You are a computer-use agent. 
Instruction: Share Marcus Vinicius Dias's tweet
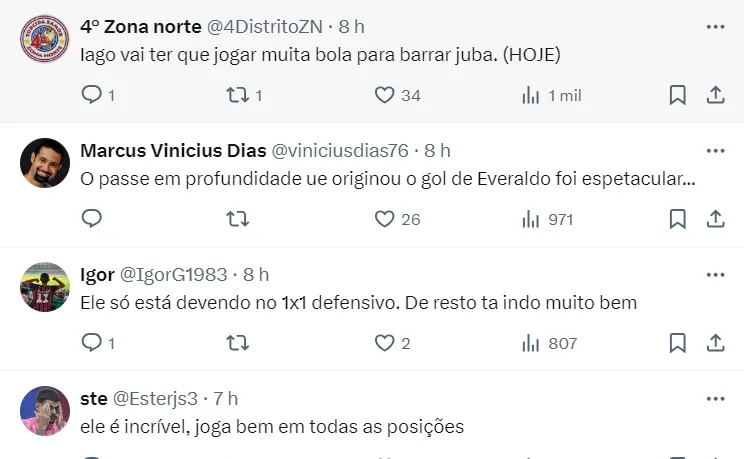tap(715, 219)
